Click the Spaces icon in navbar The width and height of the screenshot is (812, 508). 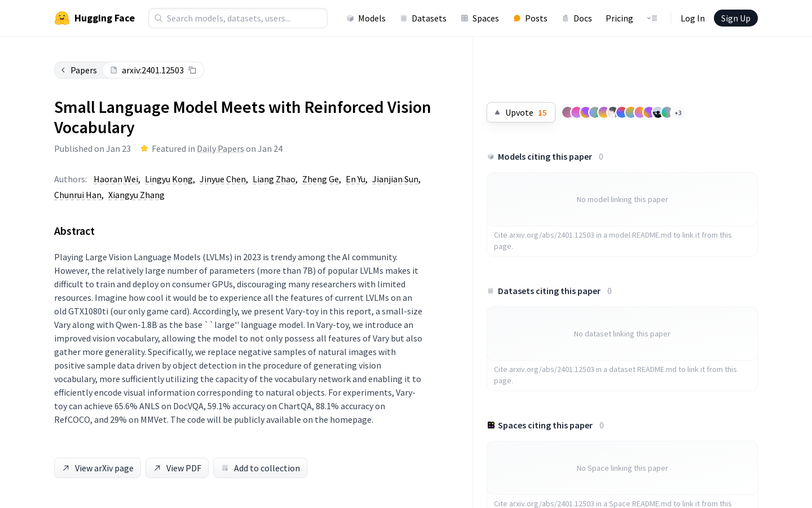pos(465,18)
